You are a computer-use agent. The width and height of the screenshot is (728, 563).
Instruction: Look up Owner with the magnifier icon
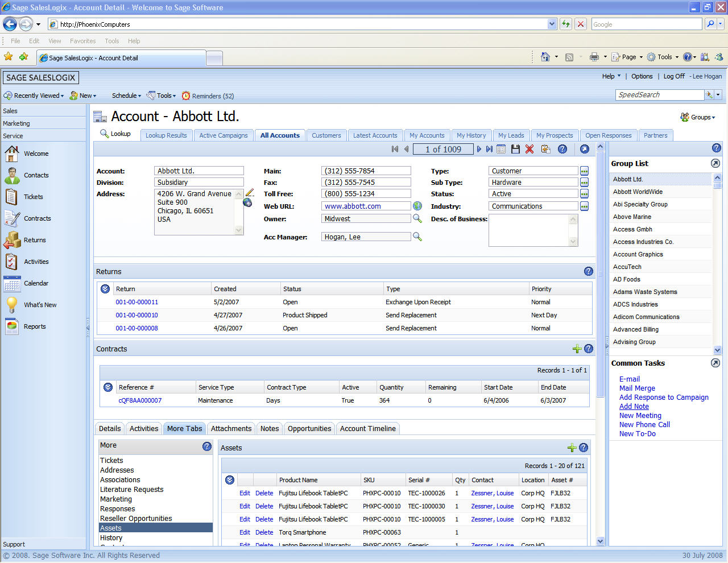pyautogui.click(x=417, y=218)
